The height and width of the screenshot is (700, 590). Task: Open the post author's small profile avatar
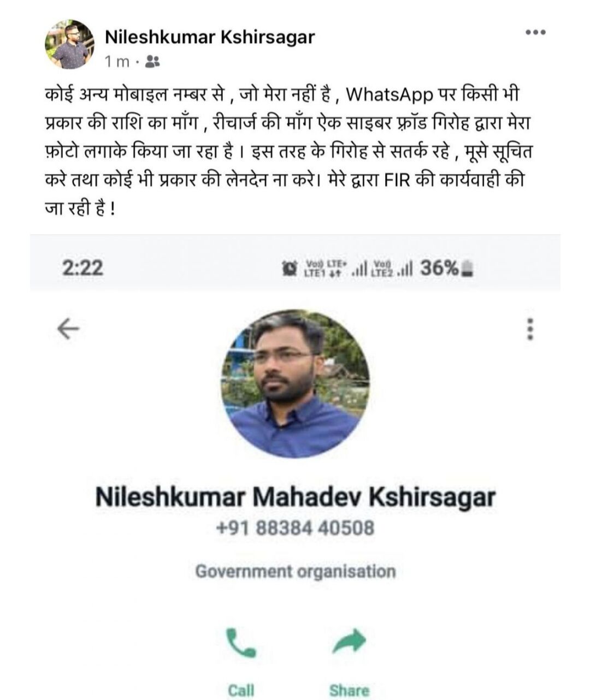pyautogui.click(x=69, y=44)
